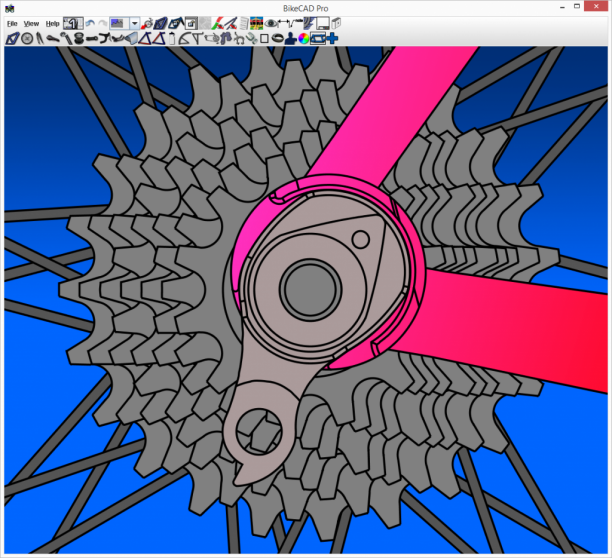Click the bicycle with red arrow icon
The image size is (612, 558).
click(x=147, y=23)
